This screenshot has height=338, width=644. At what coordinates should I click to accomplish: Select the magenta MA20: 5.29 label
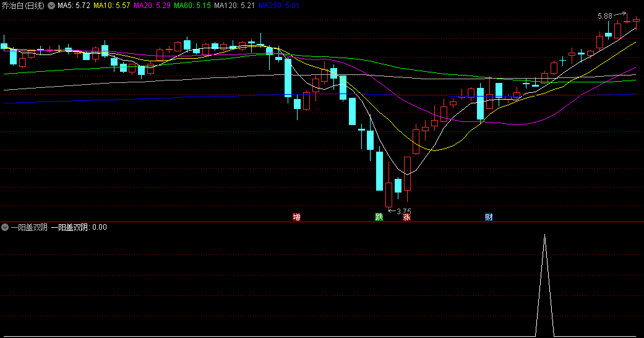(x=152, y=6)
